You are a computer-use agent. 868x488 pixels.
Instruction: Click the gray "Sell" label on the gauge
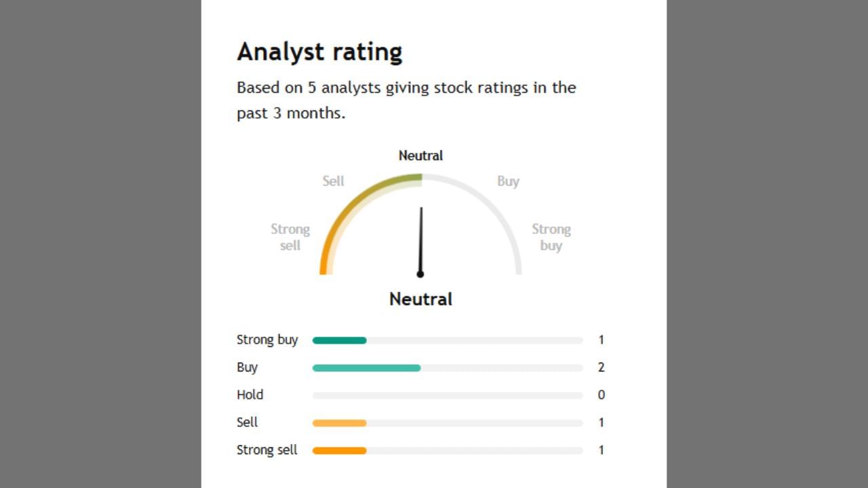333,181
